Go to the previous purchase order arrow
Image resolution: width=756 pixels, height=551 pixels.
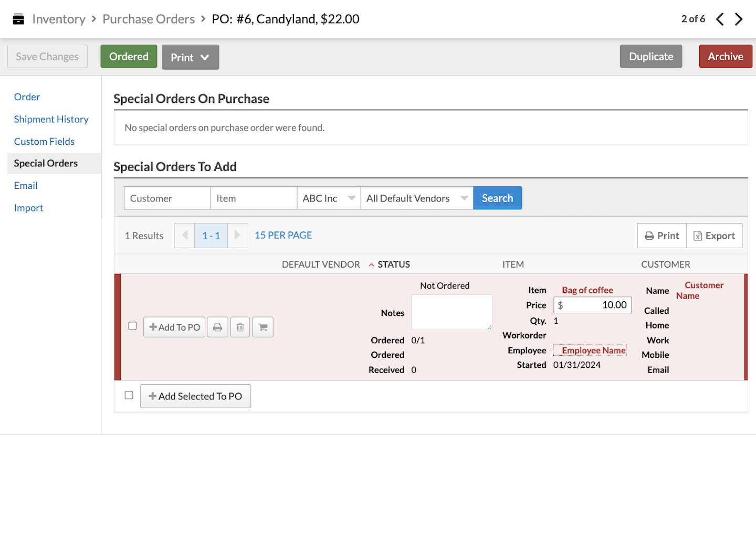coord(720,19)
